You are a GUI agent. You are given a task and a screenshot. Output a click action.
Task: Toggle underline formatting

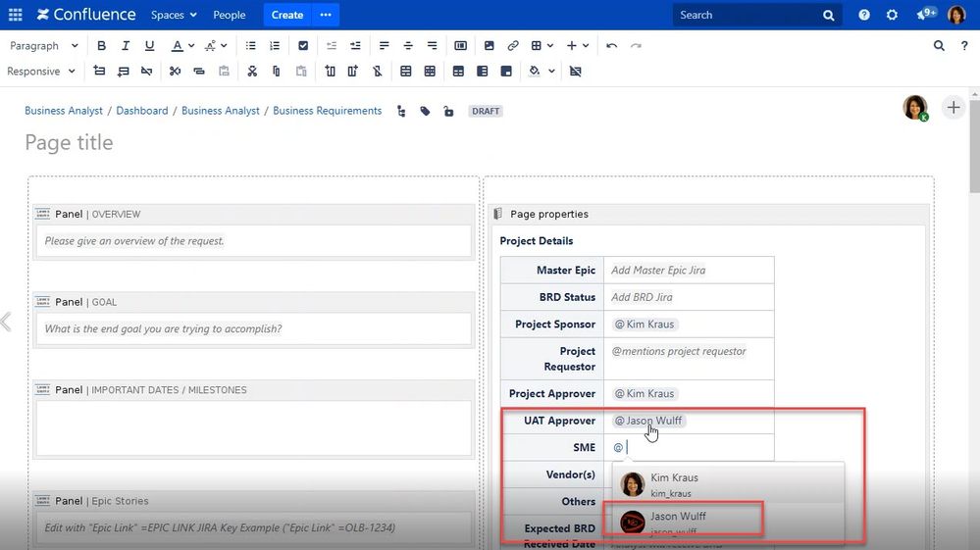[x=149, y=45]
